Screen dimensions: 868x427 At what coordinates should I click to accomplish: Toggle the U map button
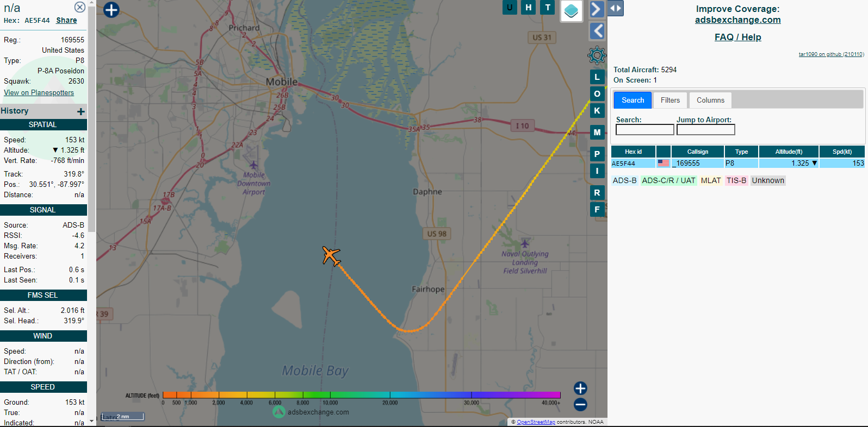[x=510, y=7]
